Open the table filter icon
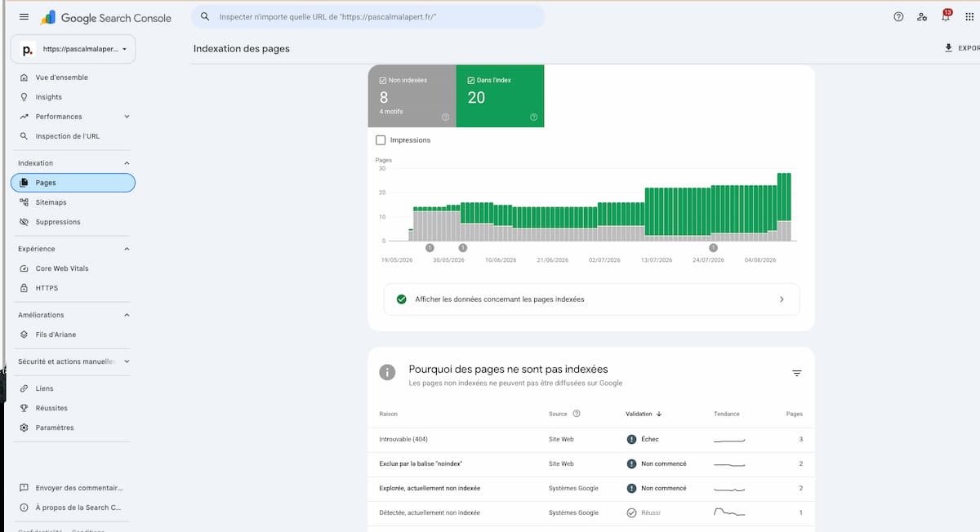The width and height of the screenshot is (980, 532). point(797,373)
